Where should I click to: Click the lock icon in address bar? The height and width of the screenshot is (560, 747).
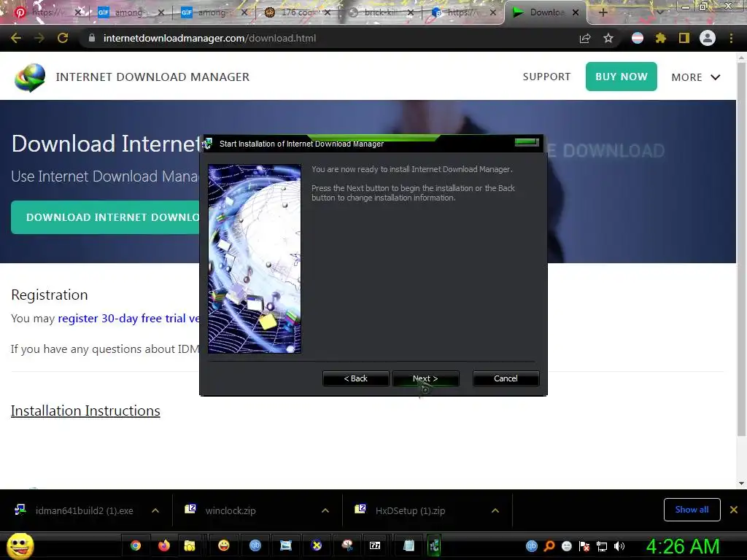[x=91, y=38]
